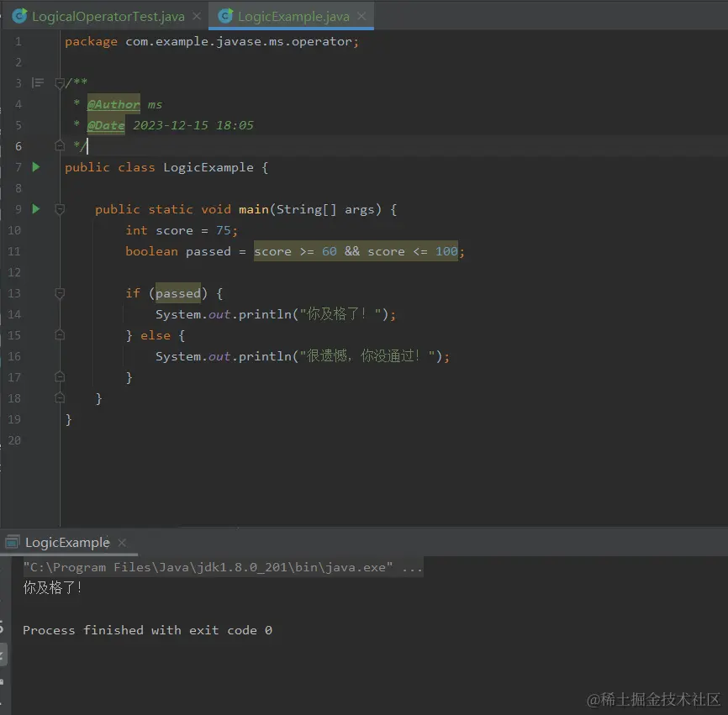Collapse Javadoc from its end marker at line 6

click(60, 145)
